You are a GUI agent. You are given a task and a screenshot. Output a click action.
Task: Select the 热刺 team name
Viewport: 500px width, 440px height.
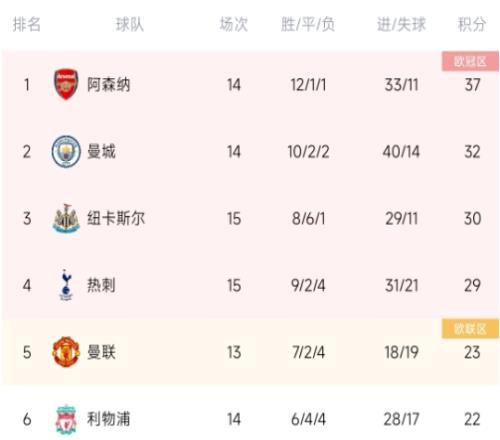101,285
